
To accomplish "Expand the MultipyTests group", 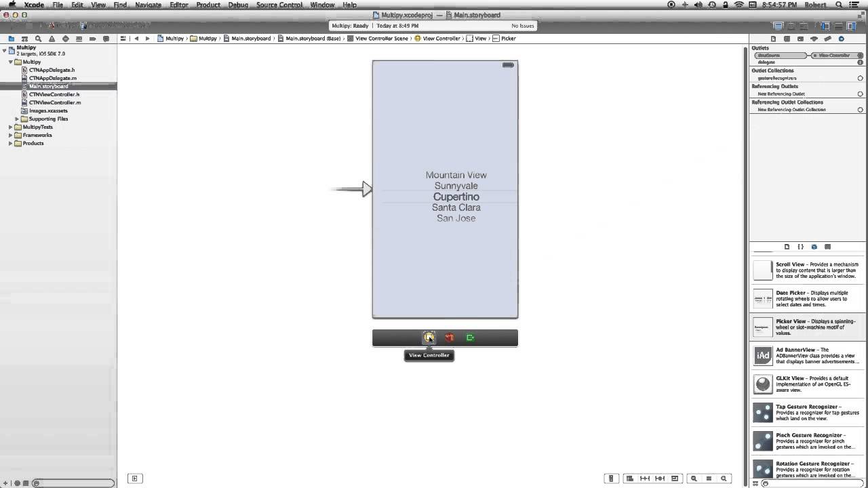I will coord(11,127).
